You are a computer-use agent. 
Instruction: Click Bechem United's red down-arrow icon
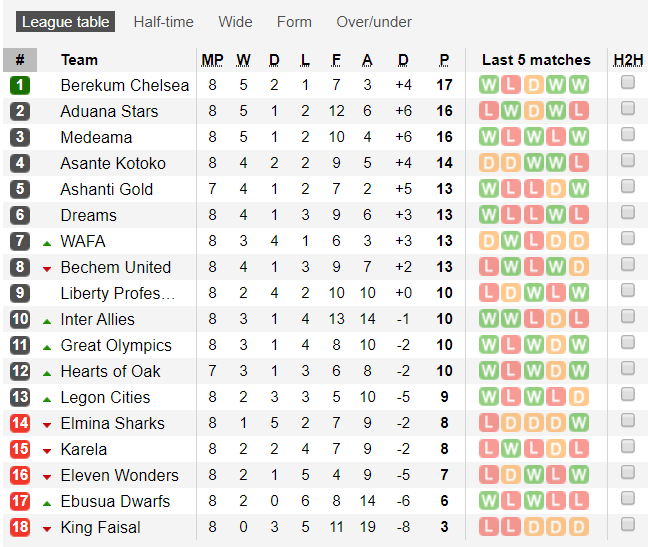(47, 268)
